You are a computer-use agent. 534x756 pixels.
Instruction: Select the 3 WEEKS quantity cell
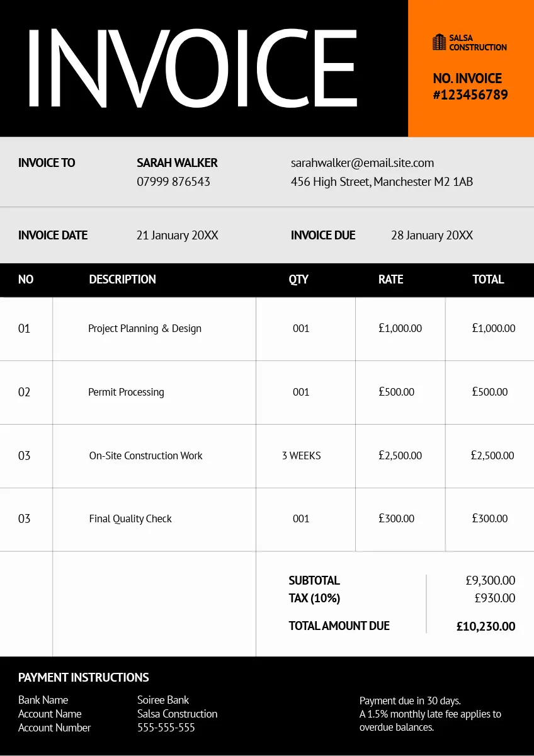301,456
